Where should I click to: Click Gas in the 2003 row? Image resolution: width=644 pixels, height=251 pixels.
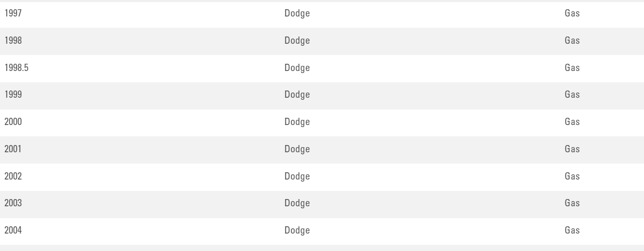pos(572,204)
